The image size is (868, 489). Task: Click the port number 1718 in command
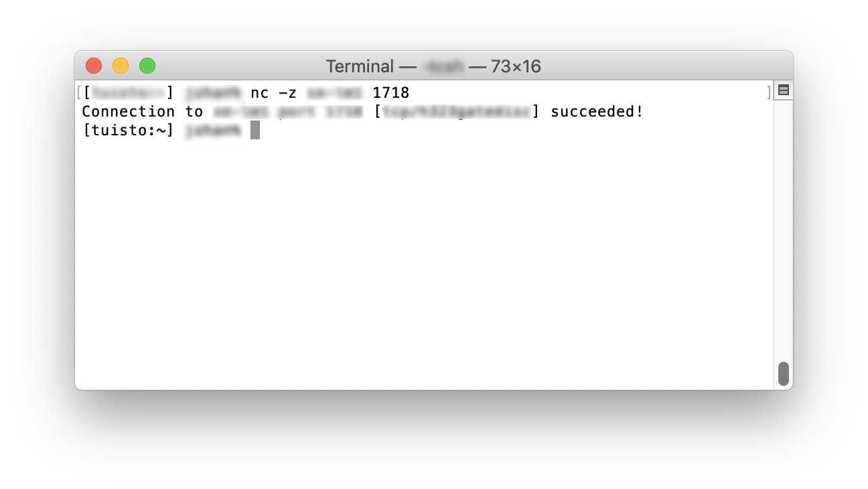click(390, 92)
